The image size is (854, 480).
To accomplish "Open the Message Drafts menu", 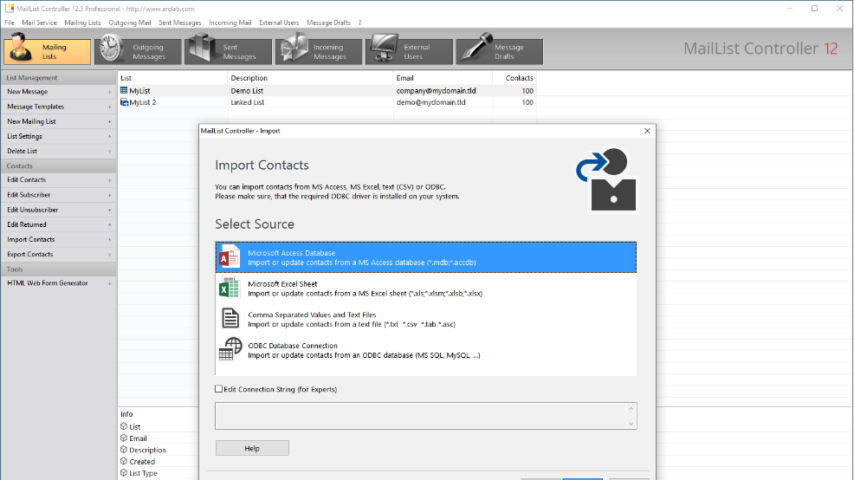I will pos(328,22).
